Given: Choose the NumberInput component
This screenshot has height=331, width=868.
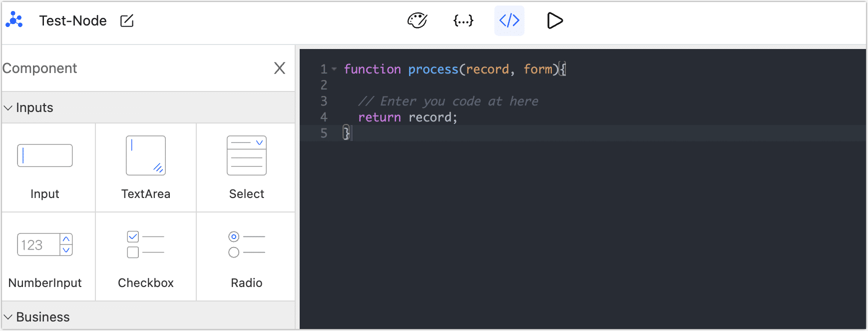Looking at the screenshot, I should (x=45, y=256).
